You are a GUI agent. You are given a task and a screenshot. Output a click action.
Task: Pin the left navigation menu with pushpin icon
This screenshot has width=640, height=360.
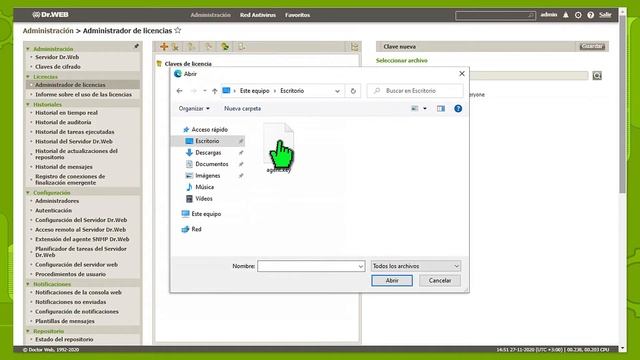coord(136,46)
